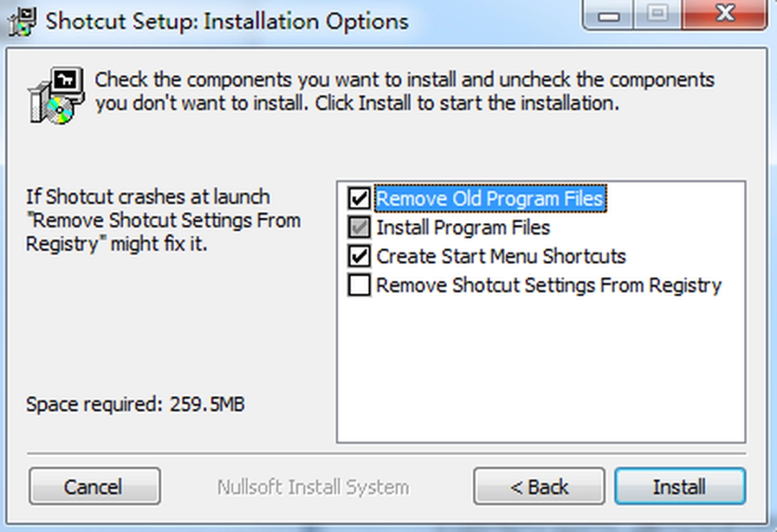Go back with the < Back button

tap(539, 487)
